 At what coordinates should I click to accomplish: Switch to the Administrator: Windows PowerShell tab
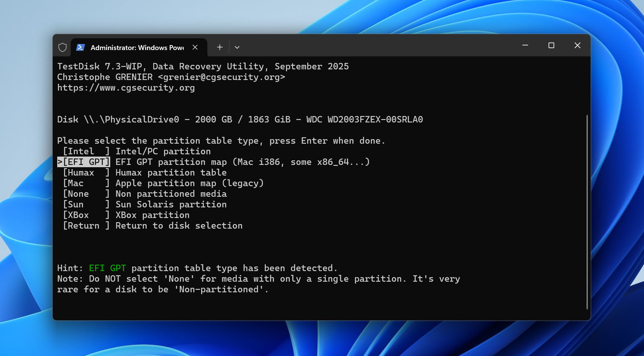(139, 47)
